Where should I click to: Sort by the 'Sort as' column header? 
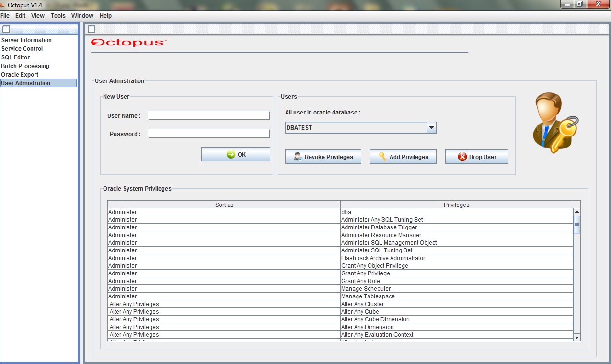click(x=224, y=205)
